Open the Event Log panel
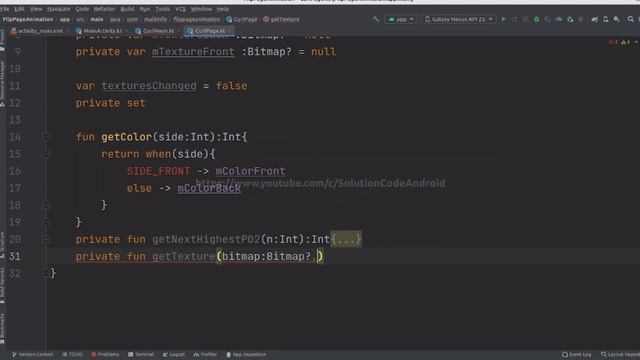 [x=576, y=354]
